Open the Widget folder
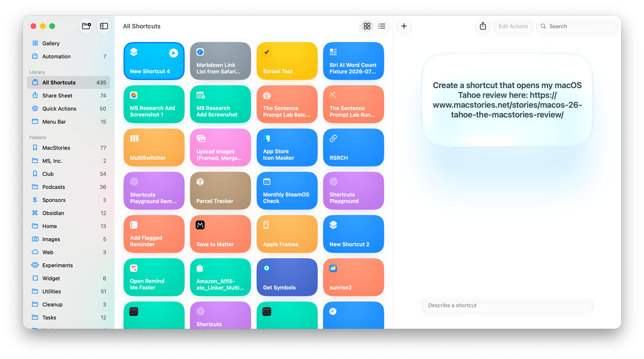 coord(68,278)
